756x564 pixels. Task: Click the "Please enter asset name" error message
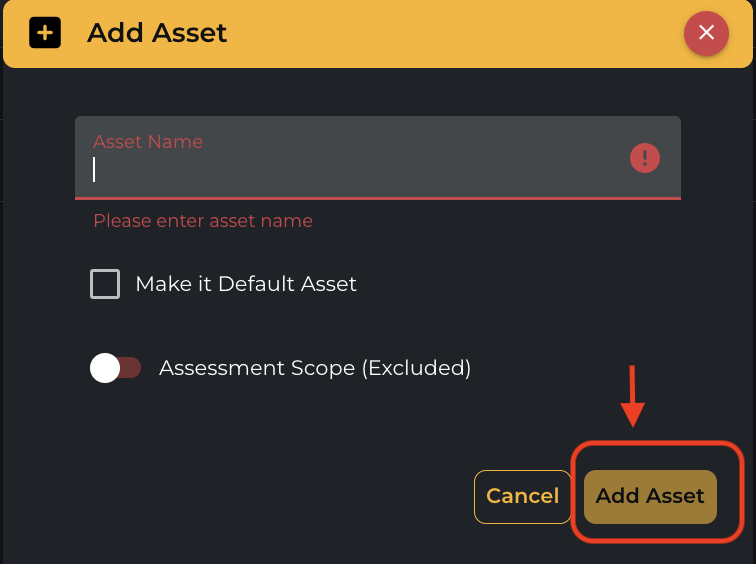click(203, 221)
